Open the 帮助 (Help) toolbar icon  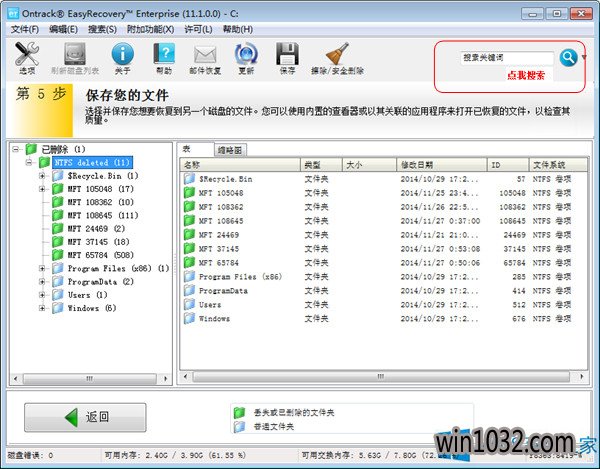point(164,58)
